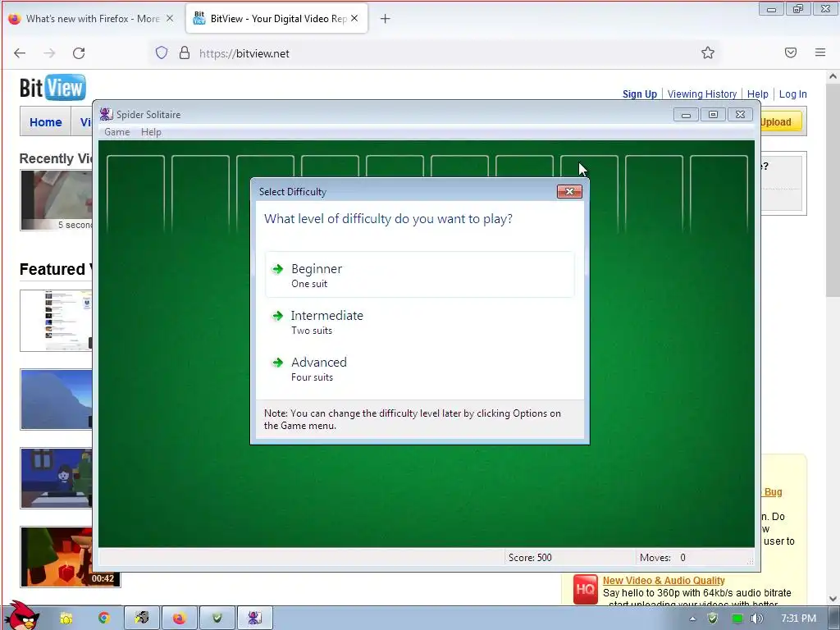Open the BitView Help link
This screenshot has height=630, width=840.
(x=757, y=94)
